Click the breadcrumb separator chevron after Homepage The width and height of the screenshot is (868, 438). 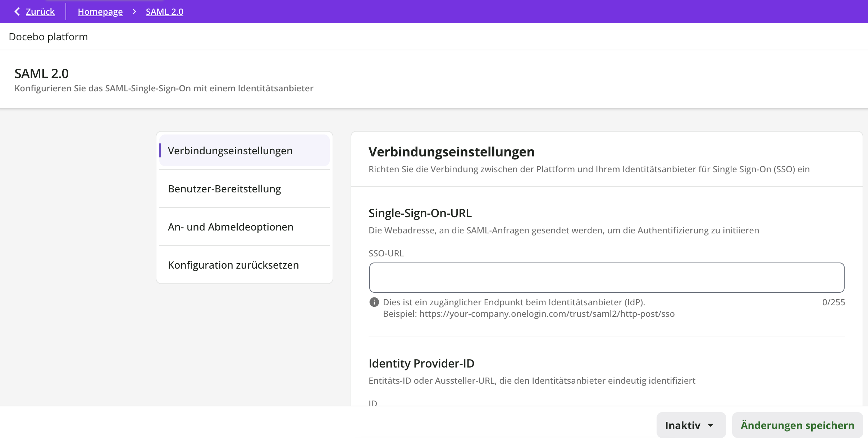[134, 12]
